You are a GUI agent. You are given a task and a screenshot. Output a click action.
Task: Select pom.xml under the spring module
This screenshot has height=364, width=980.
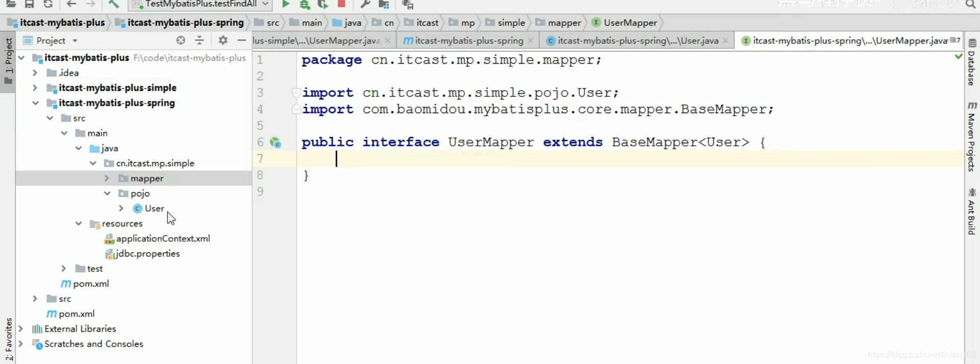[x=91, y=283]
